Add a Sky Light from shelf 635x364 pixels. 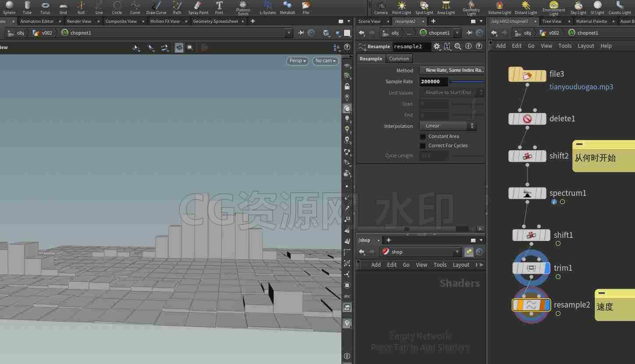pos(578,7)
